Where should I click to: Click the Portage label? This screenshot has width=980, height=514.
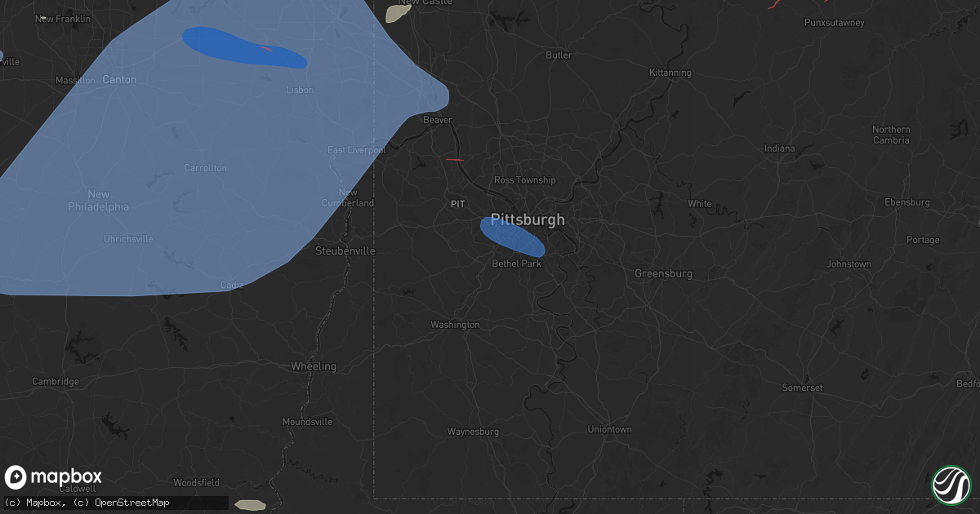[923, 240]
